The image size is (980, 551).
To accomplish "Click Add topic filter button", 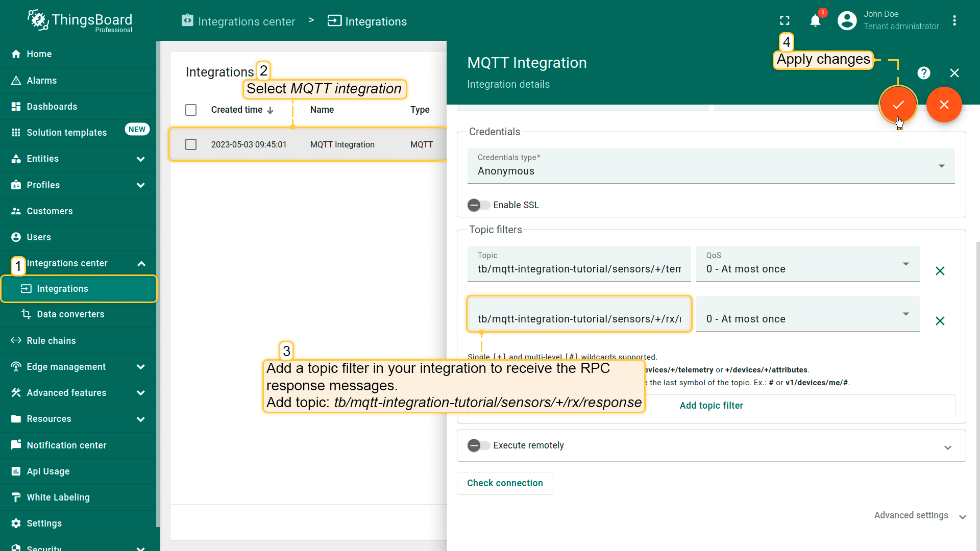I will [710, 406].
